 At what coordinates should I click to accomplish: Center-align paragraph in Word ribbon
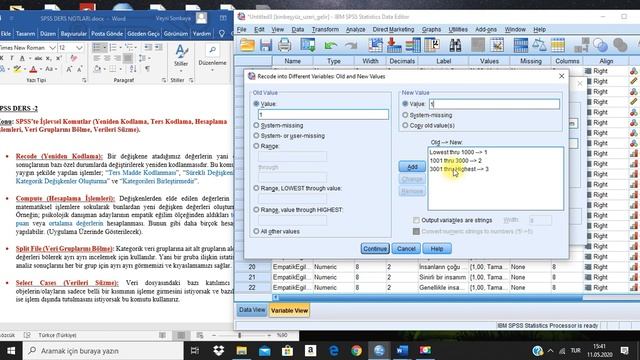pyautogui.click(x=107, y=58)
